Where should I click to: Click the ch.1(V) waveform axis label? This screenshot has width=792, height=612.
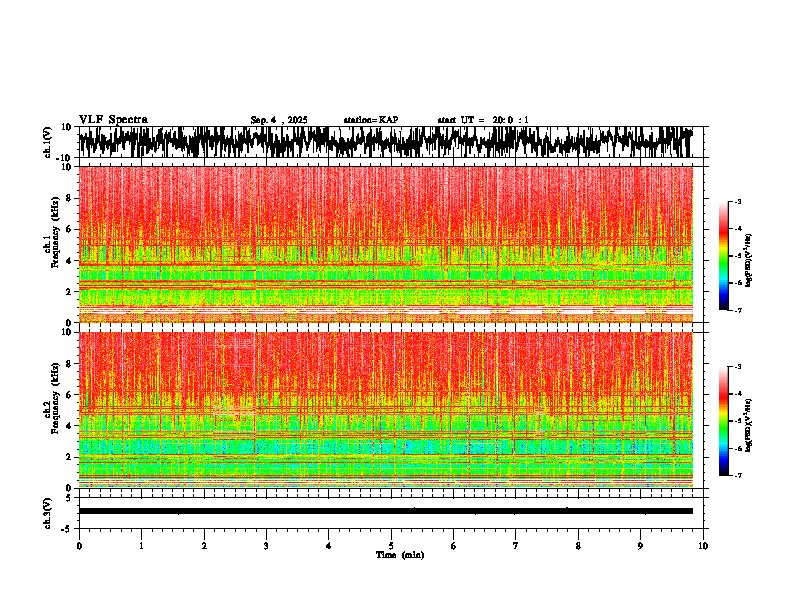pyautogui.click(x=48, y=142)
